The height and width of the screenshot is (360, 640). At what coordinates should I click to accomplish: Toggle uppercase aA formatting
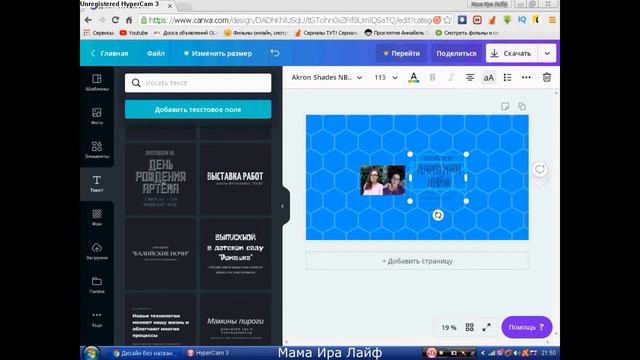point(489,78)
